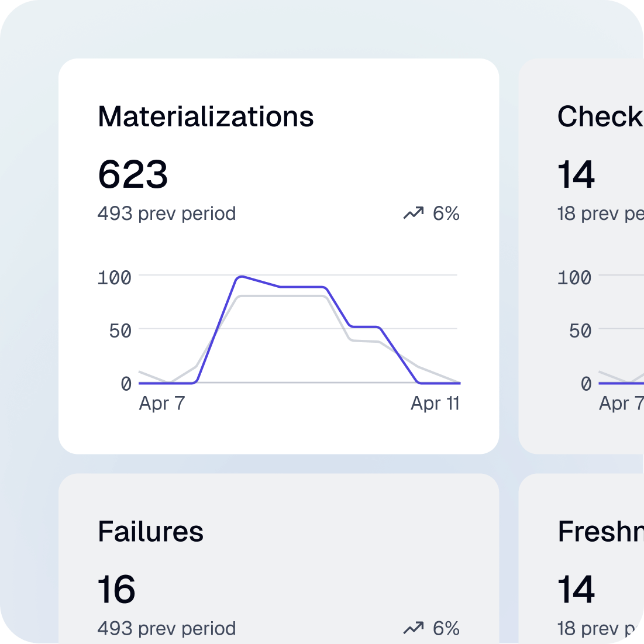Open the Materializations card title
This screenshot has height=644, width=644.
click(x=206, y=116)
